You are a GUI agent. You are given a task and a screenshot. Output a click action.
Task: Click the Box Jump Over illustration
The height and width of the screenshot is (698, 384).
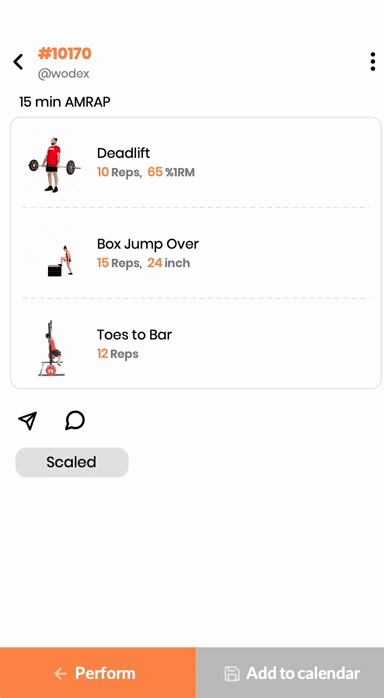point(61,261)
